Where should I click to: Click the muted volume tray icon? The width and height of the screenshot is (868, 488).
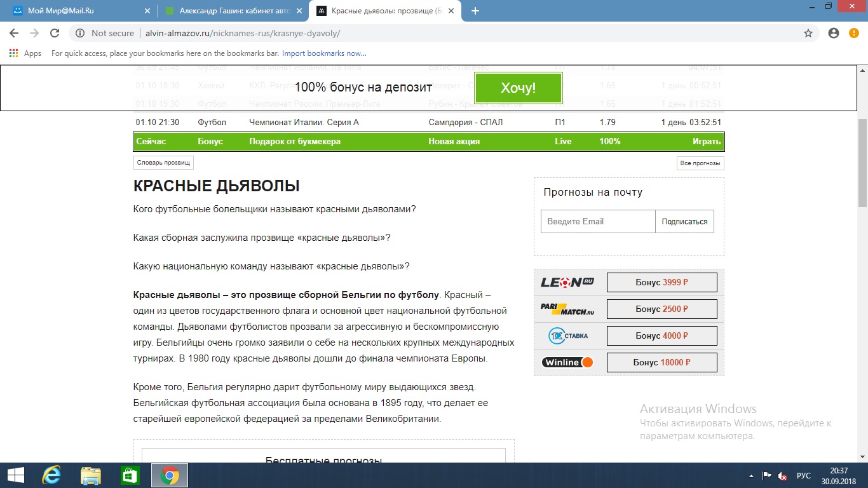783,475
